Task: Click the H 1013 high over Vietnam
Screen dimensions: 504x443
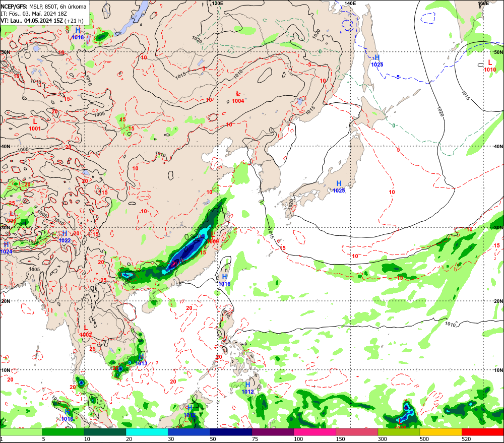Action: 141,360
